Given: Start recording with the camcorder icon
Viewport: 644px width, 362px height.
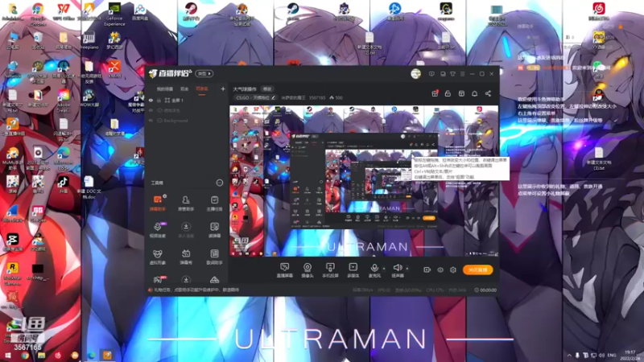Looking at the screenshot, I should coord(427,269).
